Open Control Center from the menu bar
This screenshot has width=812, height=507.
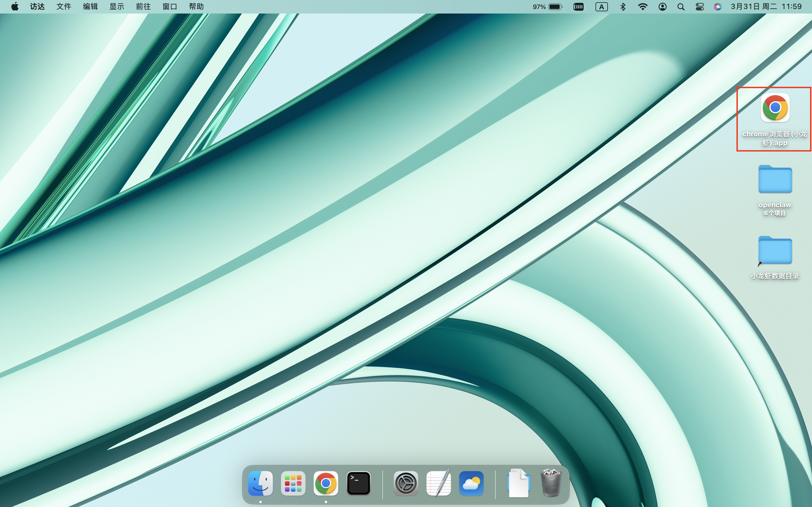tap(700, 7)
